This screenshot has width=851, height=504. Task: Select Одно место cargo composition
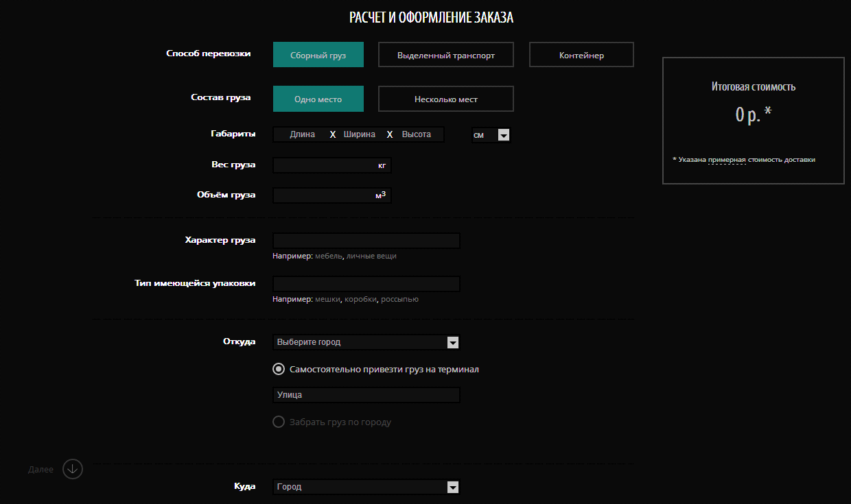pos(318,99)
